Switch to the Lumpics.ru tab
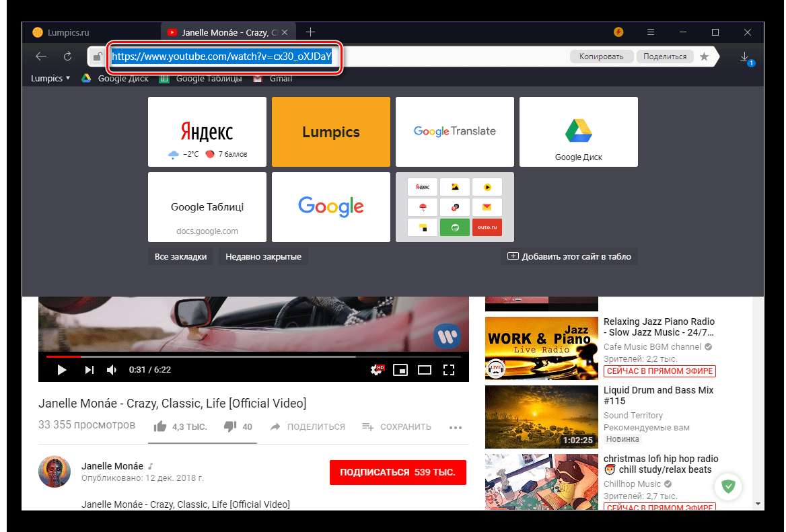This screenshot has width=786, height=532. [x=68, y=32]
